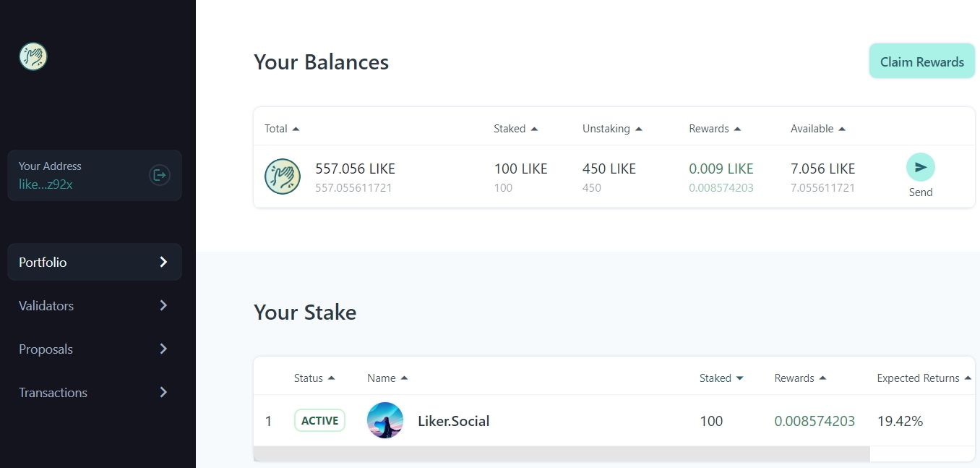This screenshot has width=980, height=468.
Task: Click the LikeCoin logo in sidebar
Action: coord(33,56)
